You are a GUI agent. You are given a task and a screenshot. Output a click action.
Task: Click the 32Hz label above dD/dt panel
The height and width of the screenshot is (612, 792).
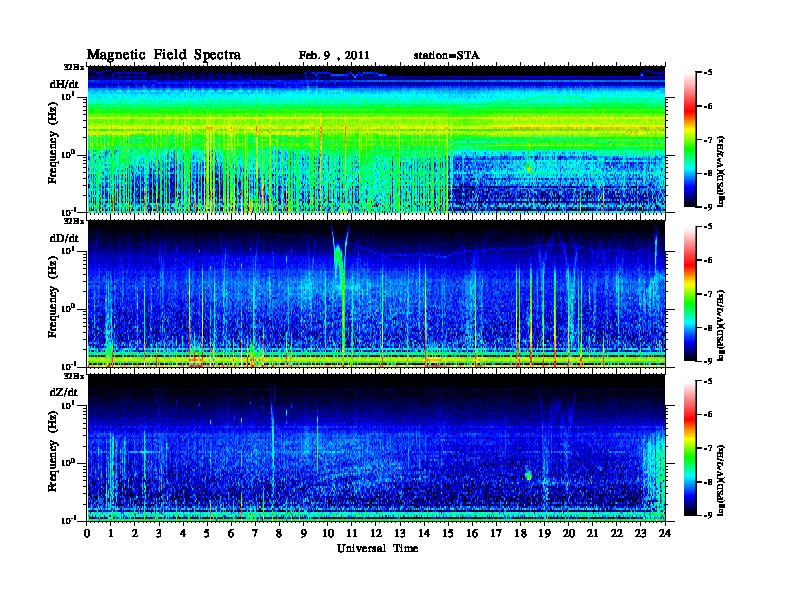(74, 221)
